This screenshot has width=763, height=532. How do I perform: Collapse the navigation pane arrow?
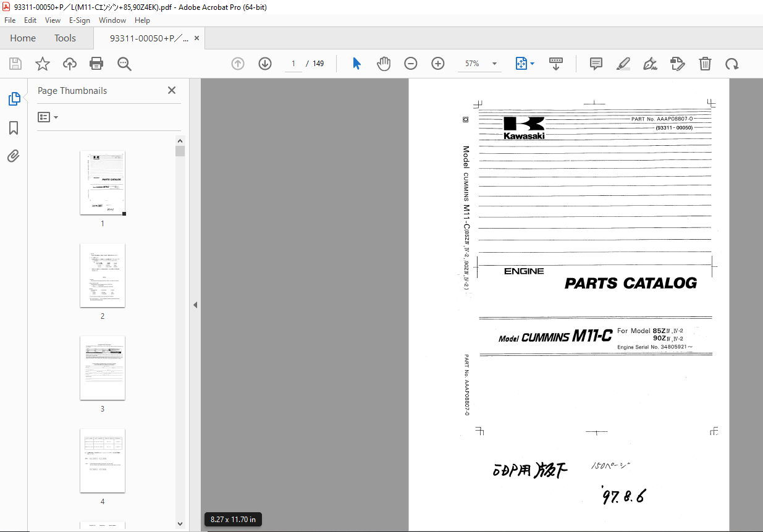(x=195, y=305)
